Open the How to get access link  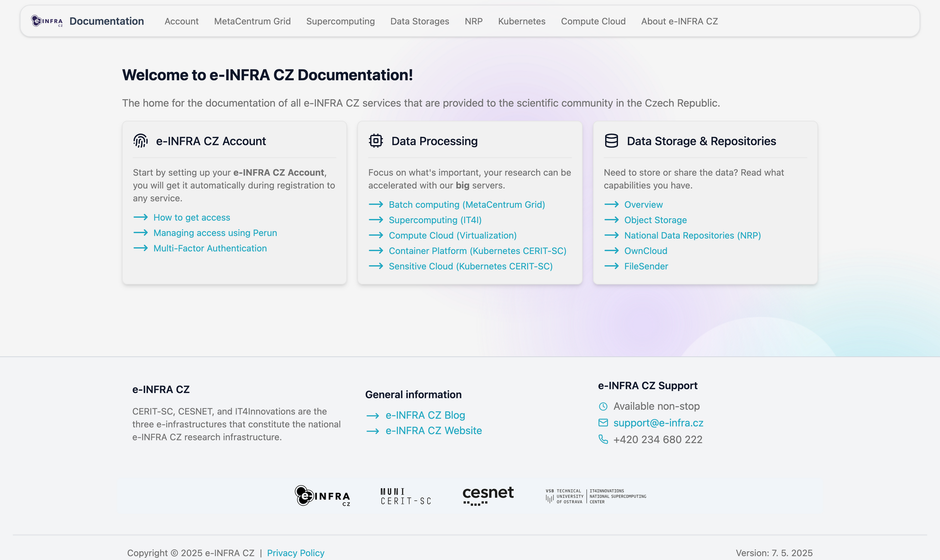[191, 217]
